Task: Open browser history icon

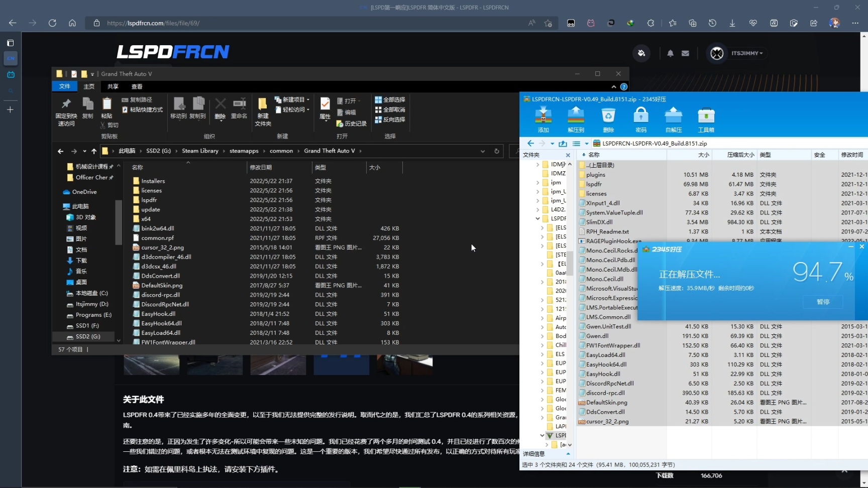Action: (712, 23)
